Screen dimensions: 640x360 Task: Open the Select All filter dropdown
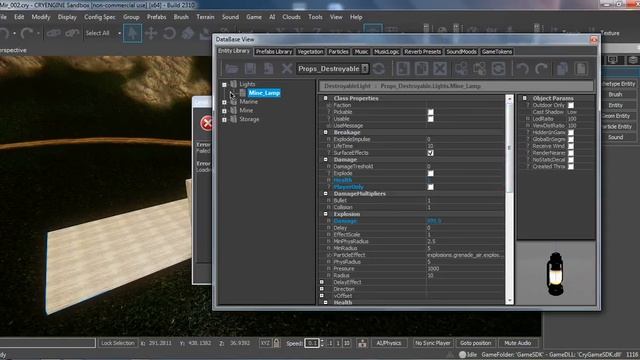(x=120, y=33)
